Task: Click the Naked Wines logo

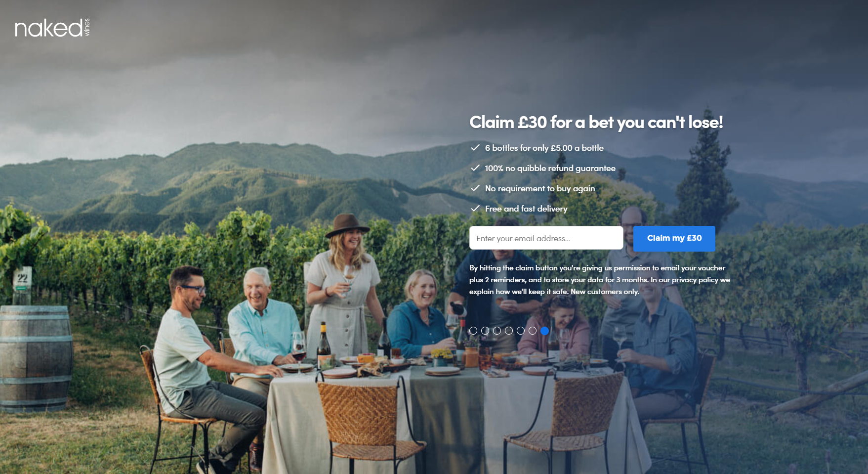Action: tap(52, 28)
